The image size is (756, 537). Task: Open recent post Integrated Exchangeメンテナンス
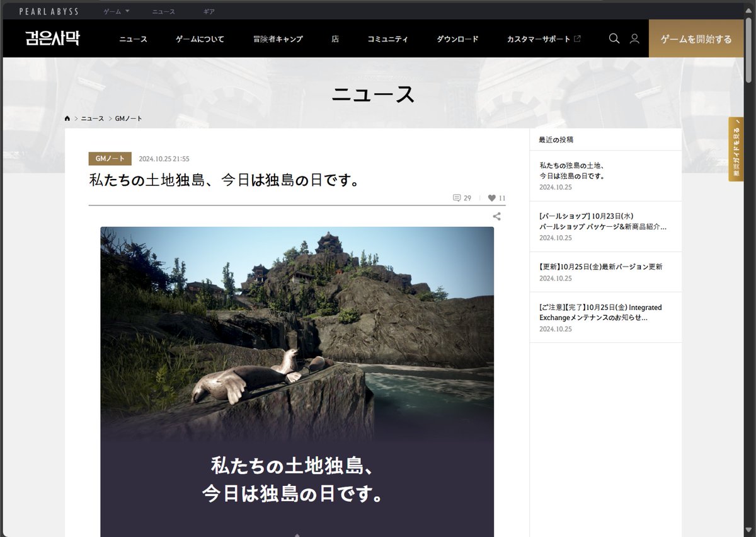coord(605,318)
